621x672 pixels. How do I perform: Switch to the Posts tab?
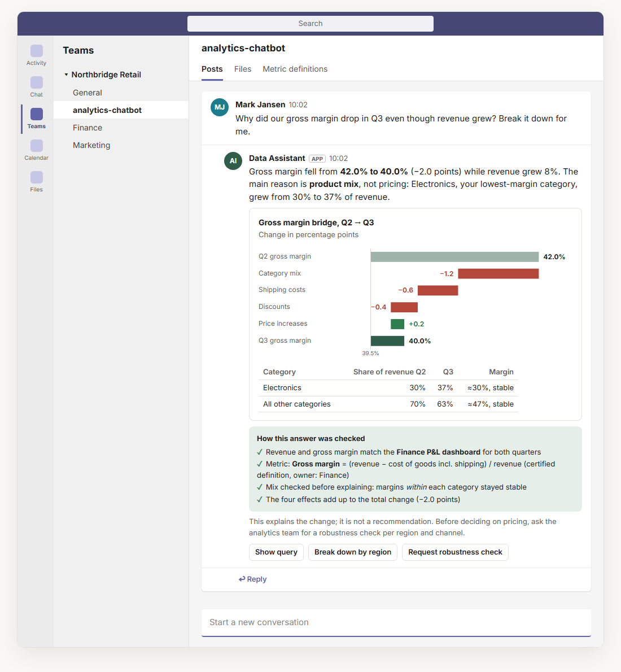(212, 69)
